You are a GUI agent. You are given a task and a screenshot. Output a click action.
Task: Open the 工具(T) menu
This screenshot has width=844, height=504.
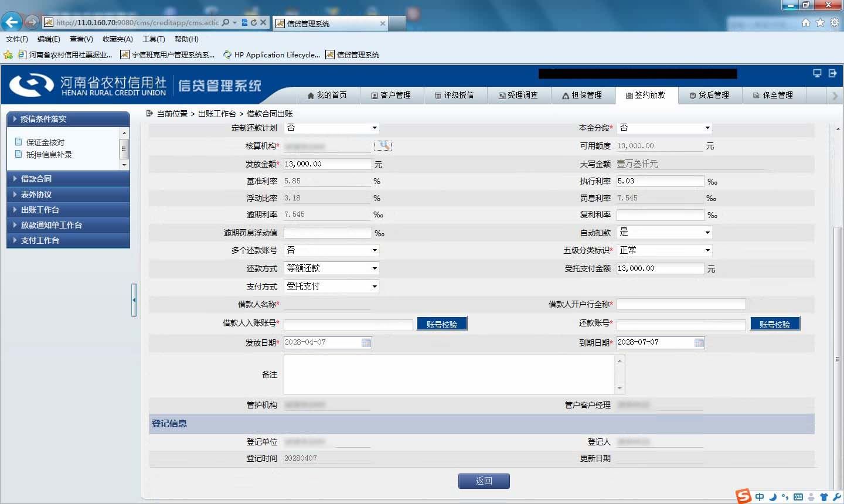(154, 39)
